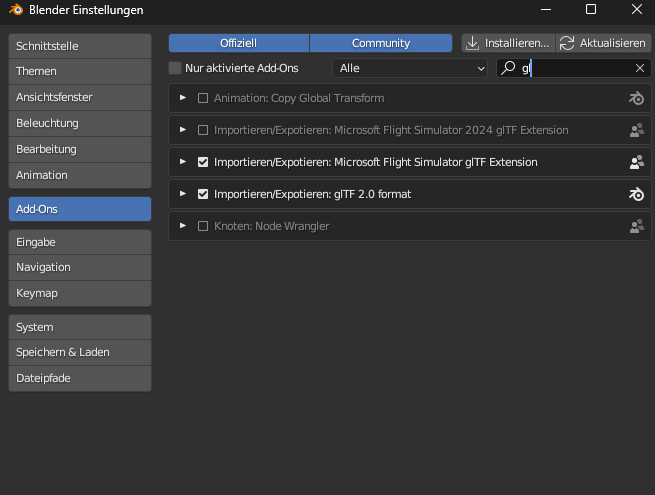Open the Beleuchtung settings section
The height and width of the screenshot is (495, 655).
[x=80, y=123]
